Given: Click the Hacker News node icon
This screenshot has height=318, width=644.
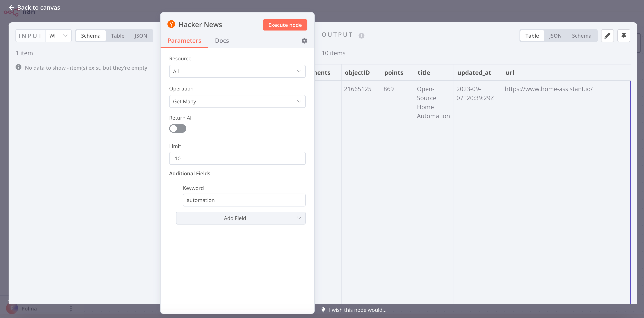Looking at the screenshot, I should [x=171, y=24].
